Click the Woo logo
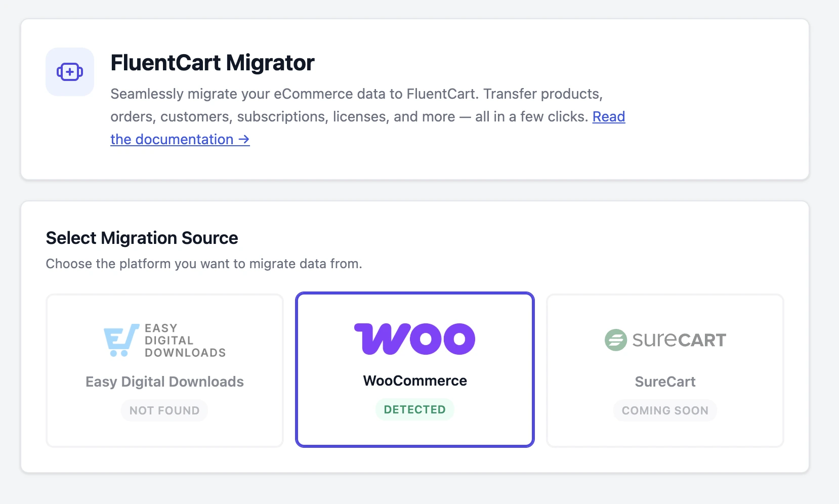The image size is (839, 504). (x=415, y=339)
